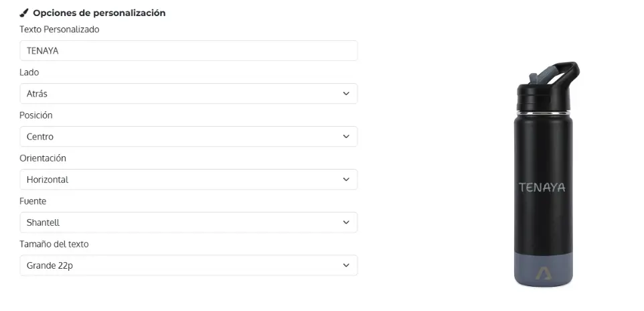Click the 'Texto Personalizado' label
Screen dimensions: 644x311
click(x=60, y=29)
